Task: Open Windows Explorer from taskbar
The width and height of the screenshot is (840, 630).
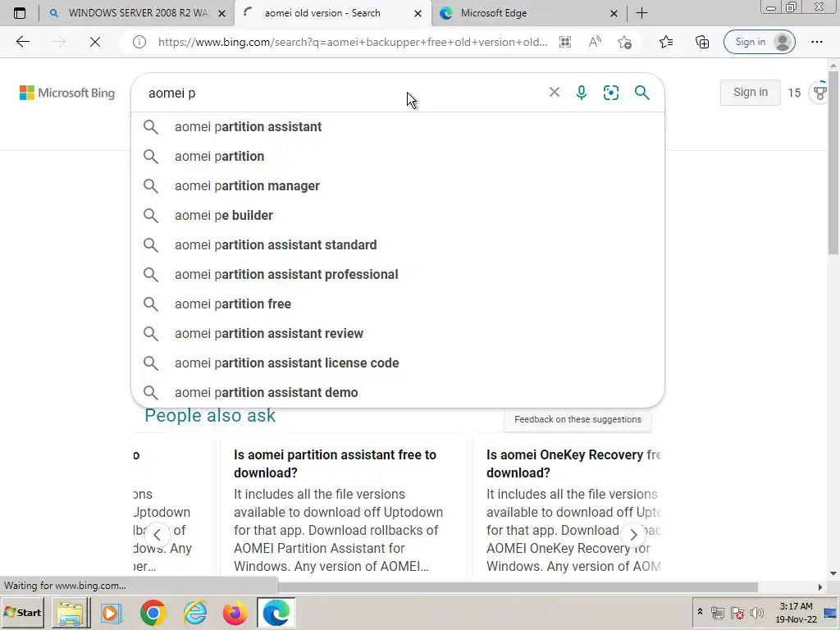Action: tap(71, 613)
